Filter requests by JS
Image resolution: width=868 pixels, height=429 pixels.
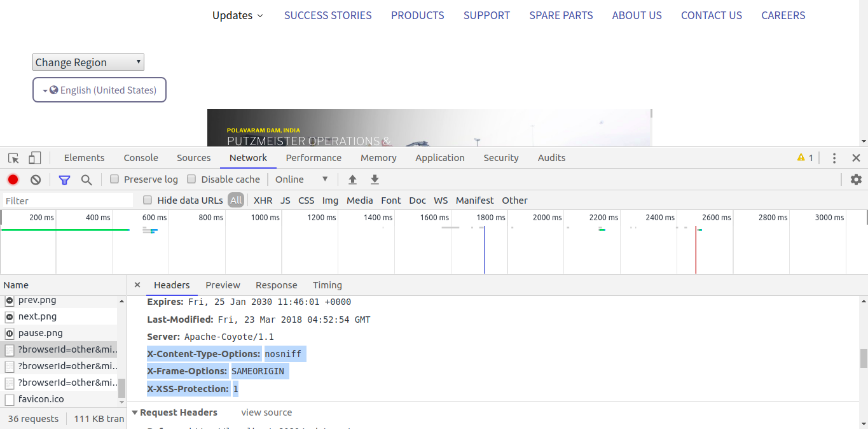(286, 200)
